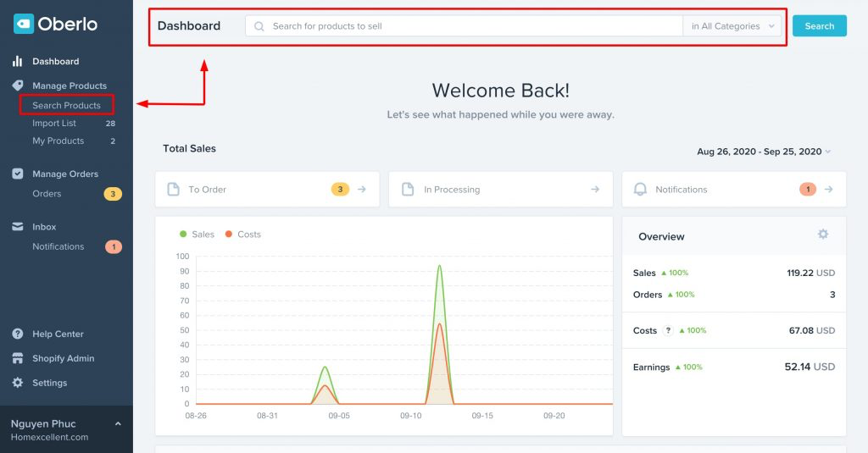Open Settings in the sidebar
Screen dimensions: 868x453
click(50, 383)
